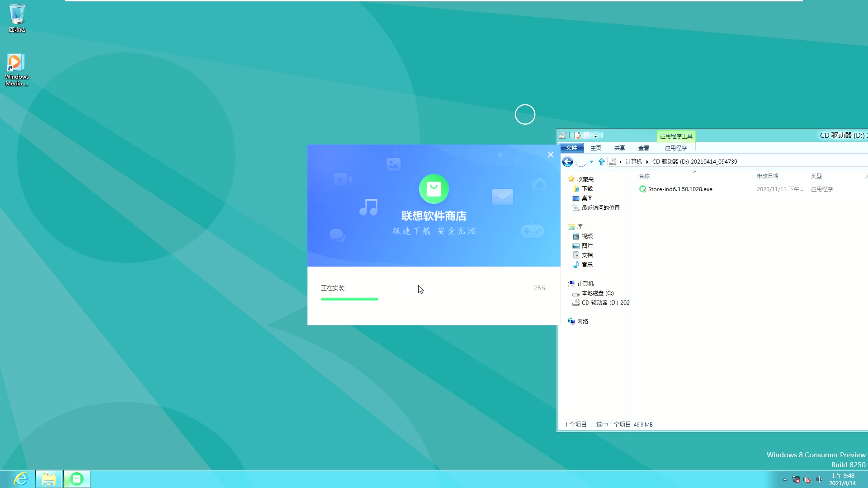The width and height of the screenshot is (868, 488).
Task: Click the back navigation button
Action: pyautogui.click(x=568, y=162)
